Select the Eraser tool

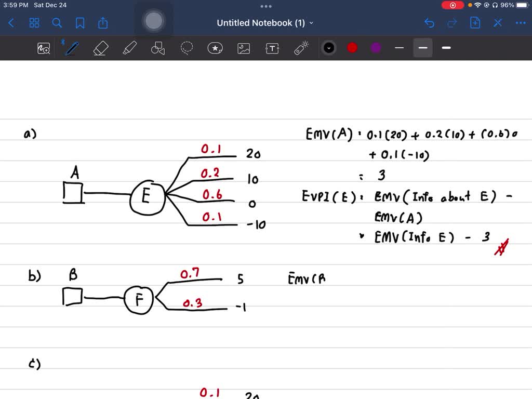(x=100, y=48)
